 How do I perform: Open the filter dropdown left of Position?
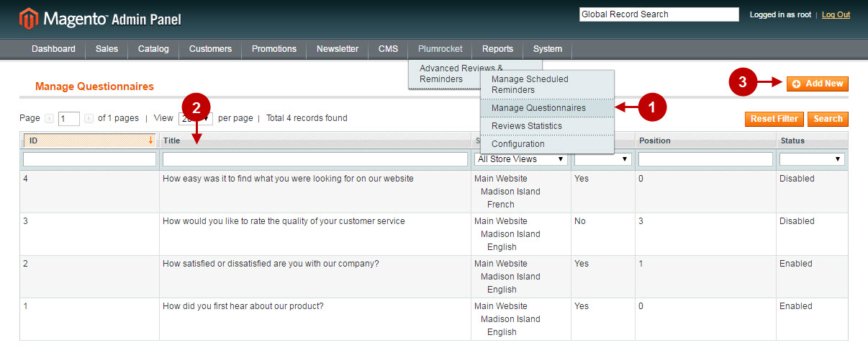[x=603, y=159]
